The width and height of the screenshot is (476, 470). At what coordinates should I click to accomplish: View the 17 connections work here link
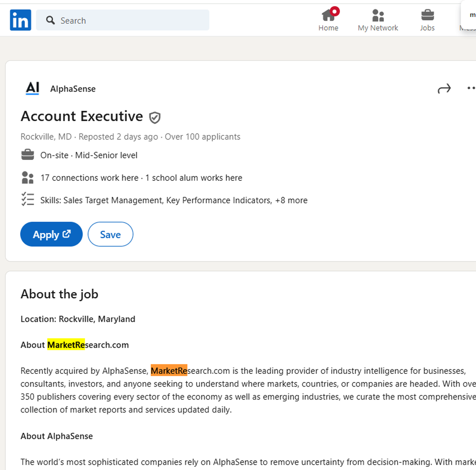(x=89, y=178)
